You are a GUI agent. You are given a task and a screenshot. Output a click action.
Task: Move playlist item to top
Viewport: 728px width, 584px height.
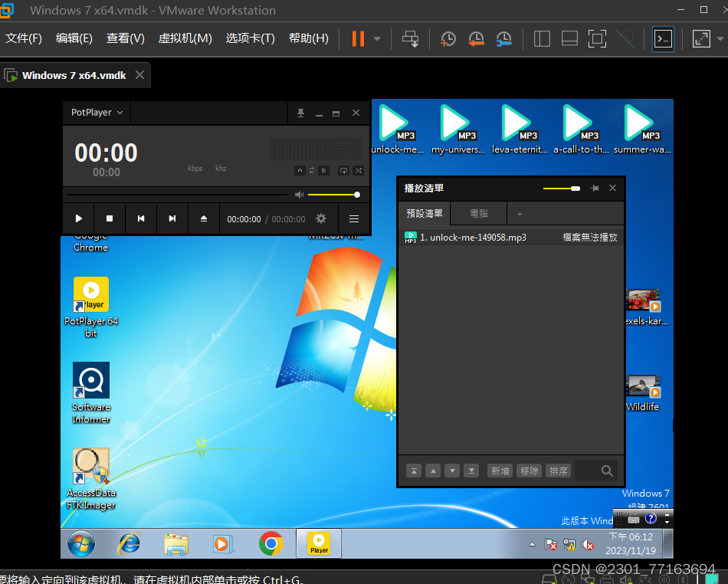pos(414,471)
